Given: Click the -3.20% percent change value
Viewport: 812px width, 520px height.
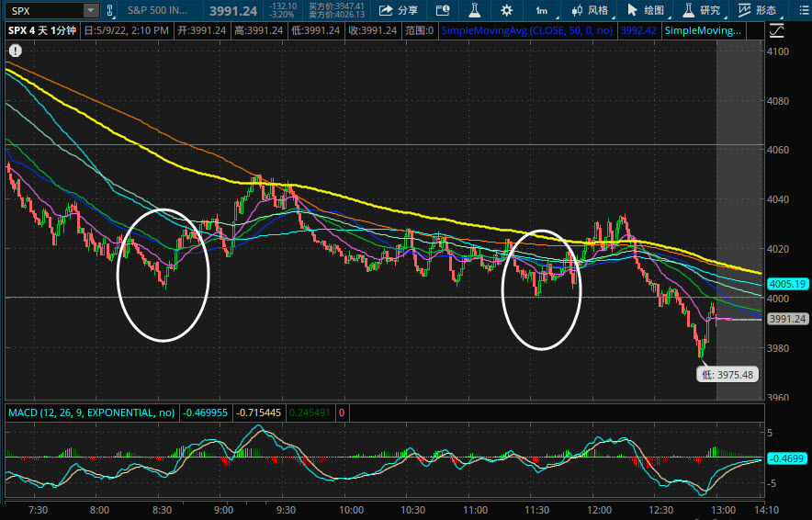Looking at the screenshot, I should (x=282, y=15).
